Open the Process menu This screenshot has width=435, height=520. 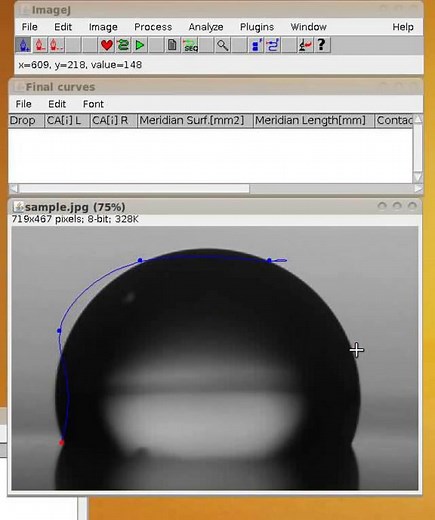tap(153, 27)
